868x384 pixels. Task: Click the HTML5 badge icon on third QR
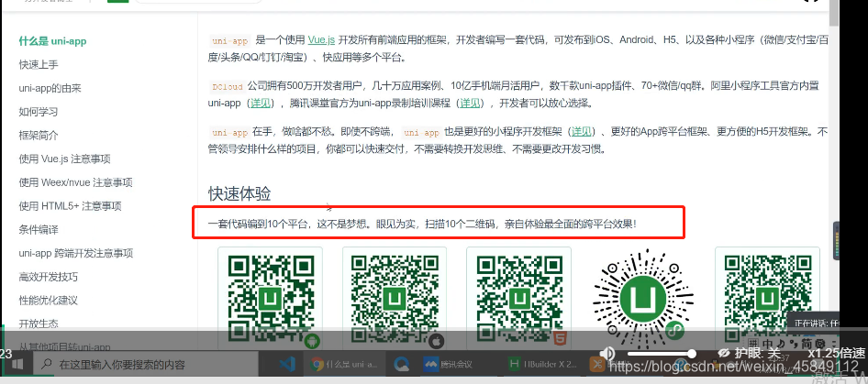[561, 338]
